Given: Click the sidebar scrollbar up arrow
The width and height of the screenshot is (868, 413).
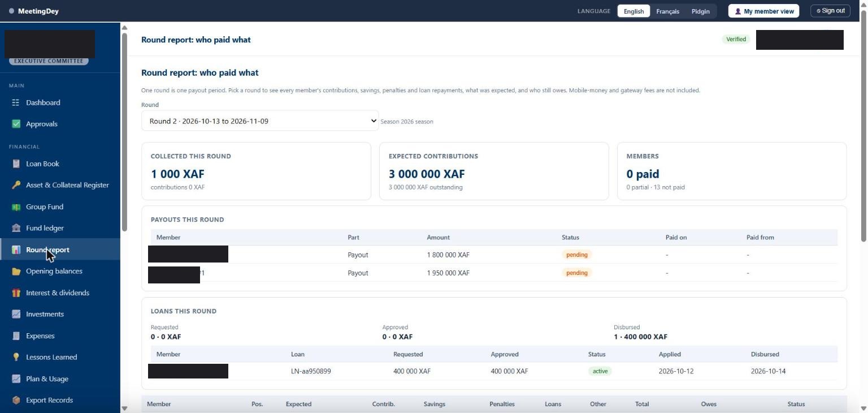Looking at the screenshot, I should point(124,27).
